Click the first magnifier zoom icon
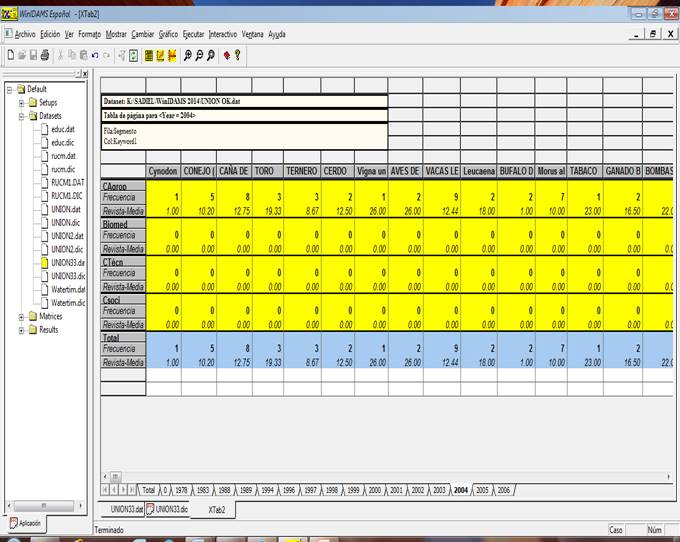 tap(188, 54)
